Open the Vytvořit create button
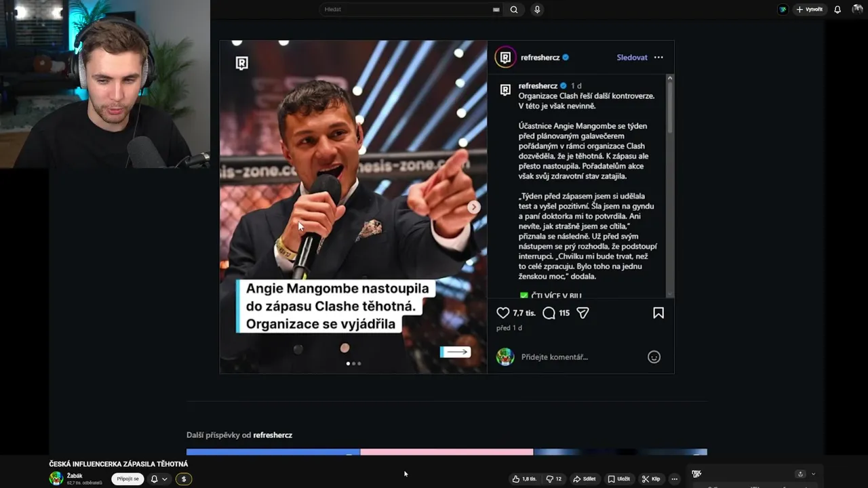 (810, 9)
